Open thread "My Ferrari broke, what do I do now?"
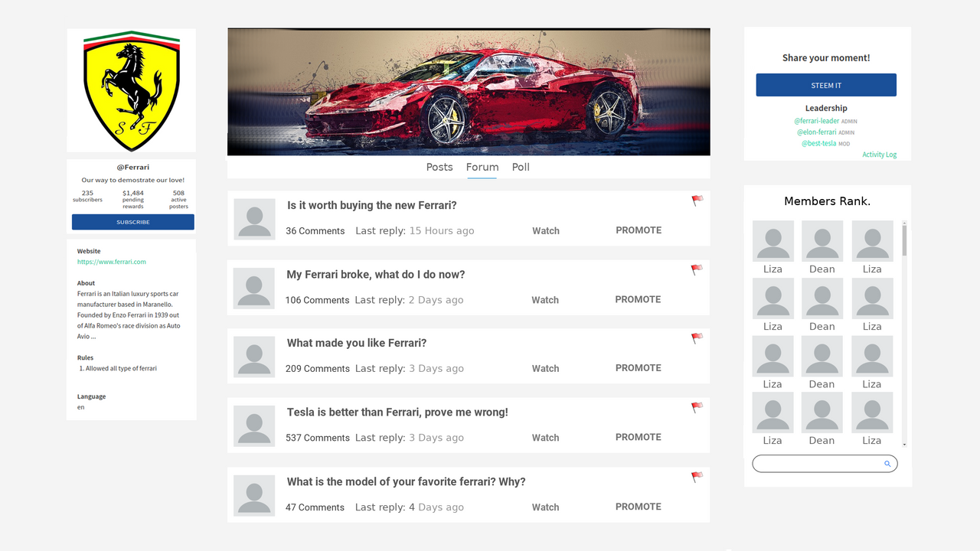This screenshot has height=551, width=980. click(x=376, y=274)
